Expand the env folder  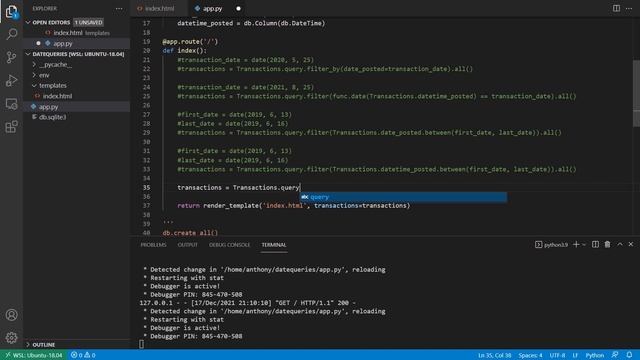point(34,75)
